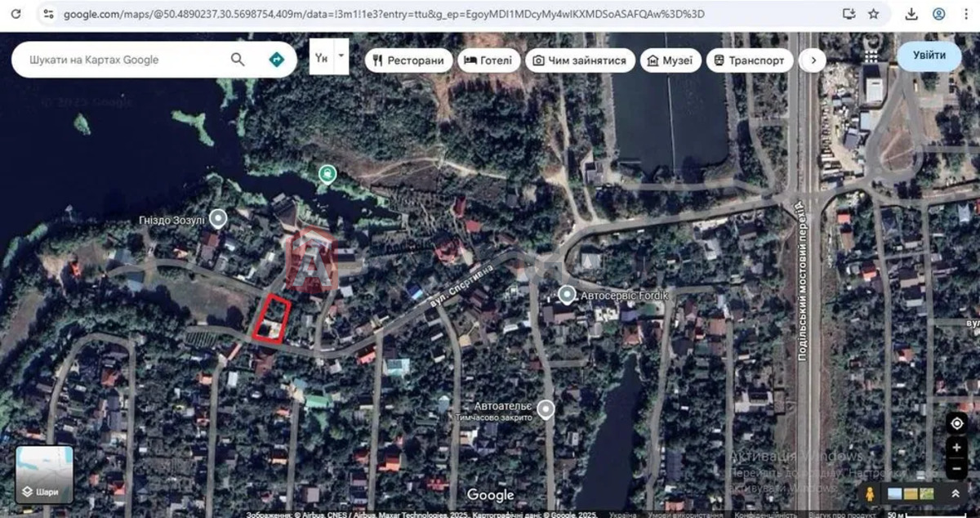Show more categories with the right chevron
The width and height of the screenshot is (980, 518).
point(812,60)
